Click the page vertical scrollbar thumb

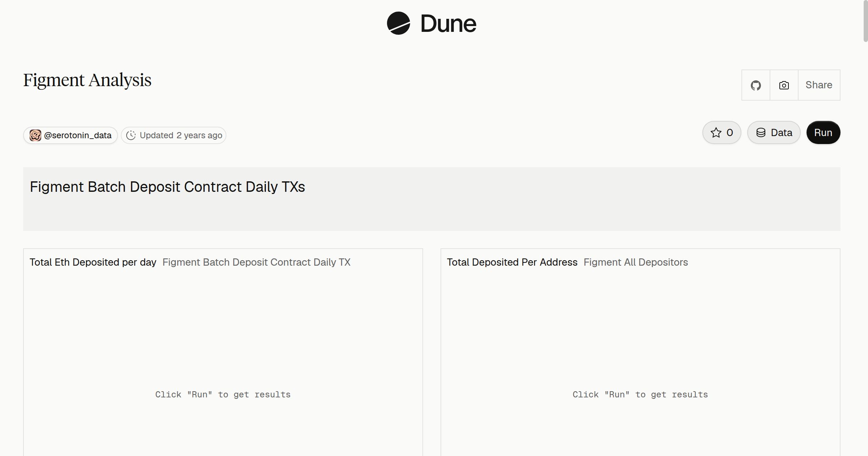pyautogui.click(x=865, y=21)
